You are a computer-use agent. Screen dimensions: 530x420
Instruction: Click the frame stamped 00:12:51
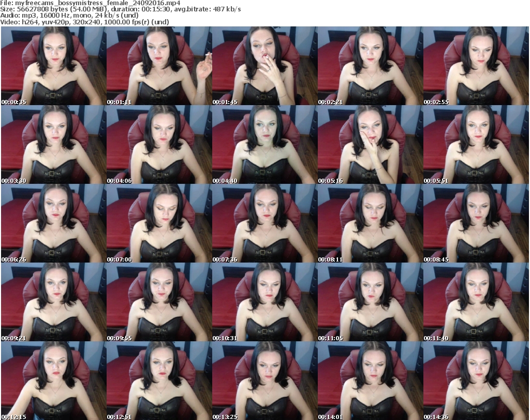coord(159,381)
